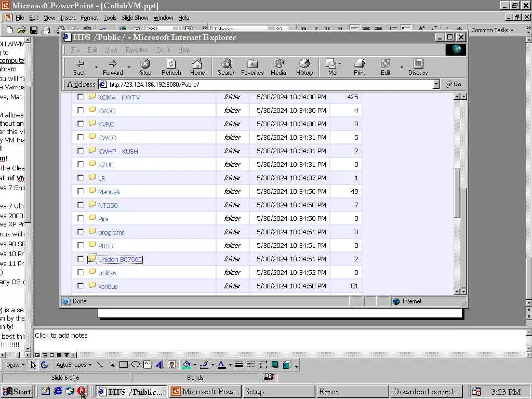The width and height of the screenshot is (532, 399).
Task: Click the Shadow button on Drawing toolbar
Action: (x=275, y=365)
